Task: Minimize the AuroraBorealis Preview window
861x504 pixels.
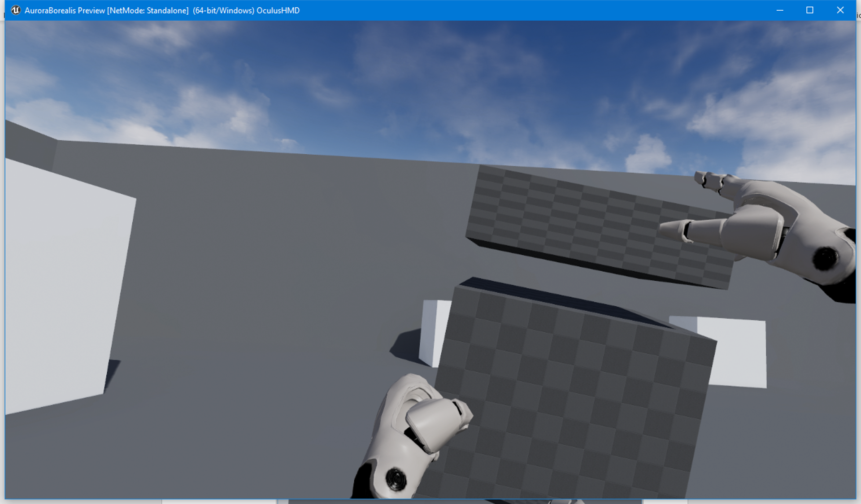Action: (780, 10)
